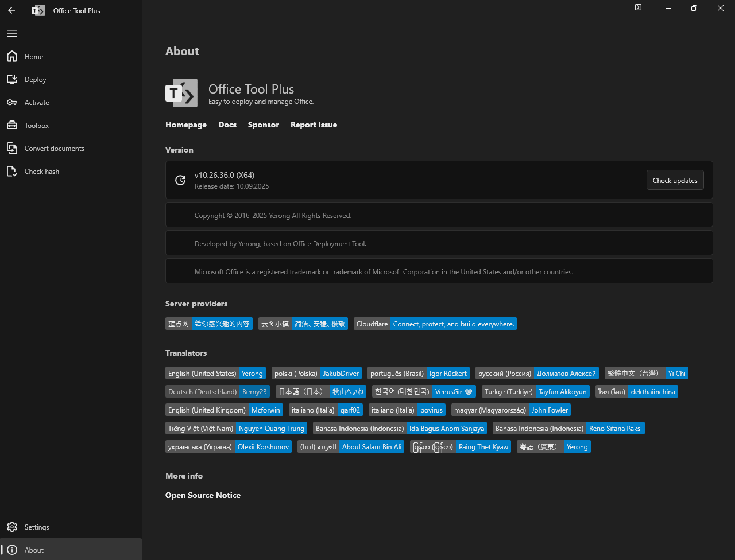The image size is (735, 560).
Task: Click the português (Brasil) Igor Rückert badge
Action: coord(419,374)
